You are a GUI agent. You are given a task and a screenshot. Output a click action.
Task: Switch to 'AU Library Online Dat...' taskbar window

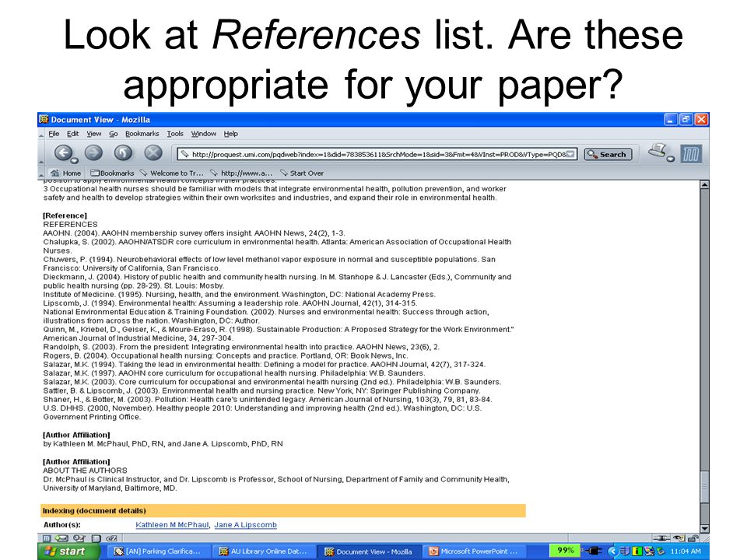263,551
